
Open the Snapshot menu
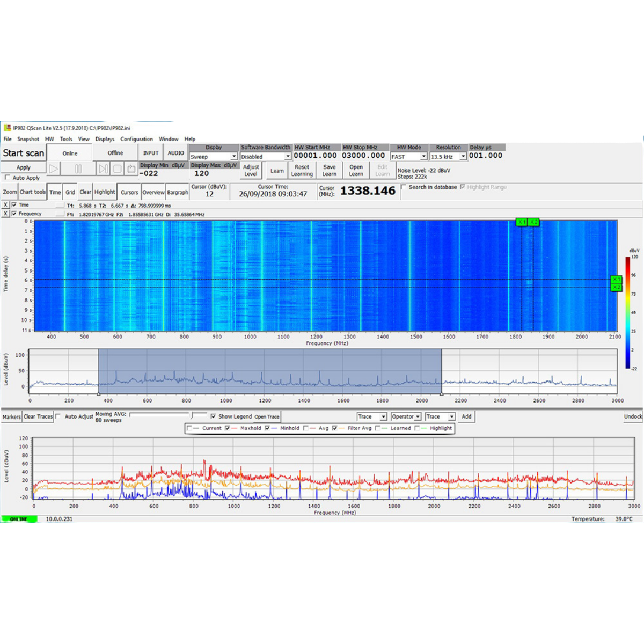point(28,139)
